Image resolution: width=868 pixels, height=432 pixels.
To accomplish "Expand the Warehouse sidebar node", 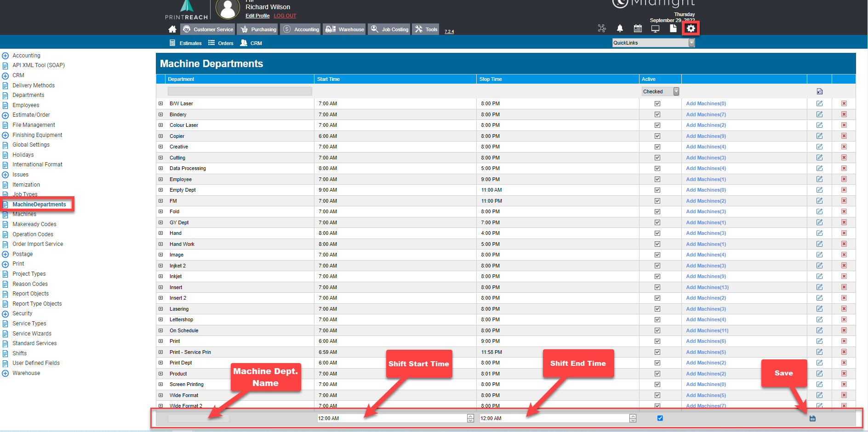I will (6, 373).
